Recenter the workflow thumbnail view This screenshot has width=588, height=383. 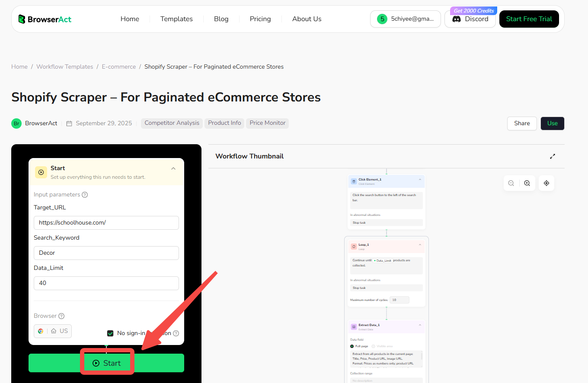546,183
